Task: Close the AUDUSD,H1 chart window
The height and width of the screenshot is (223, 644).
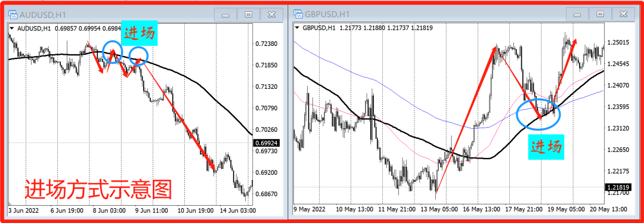Action: 271,15
